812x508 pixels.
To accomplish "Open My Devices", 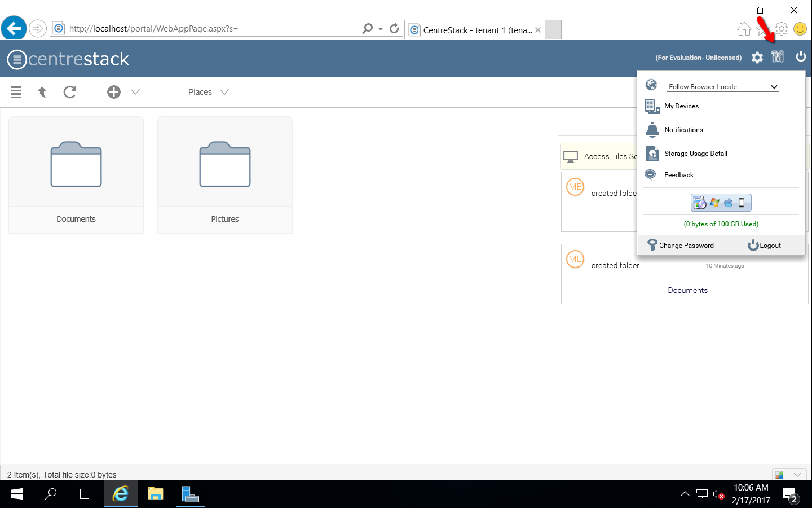I will [681, 106].
